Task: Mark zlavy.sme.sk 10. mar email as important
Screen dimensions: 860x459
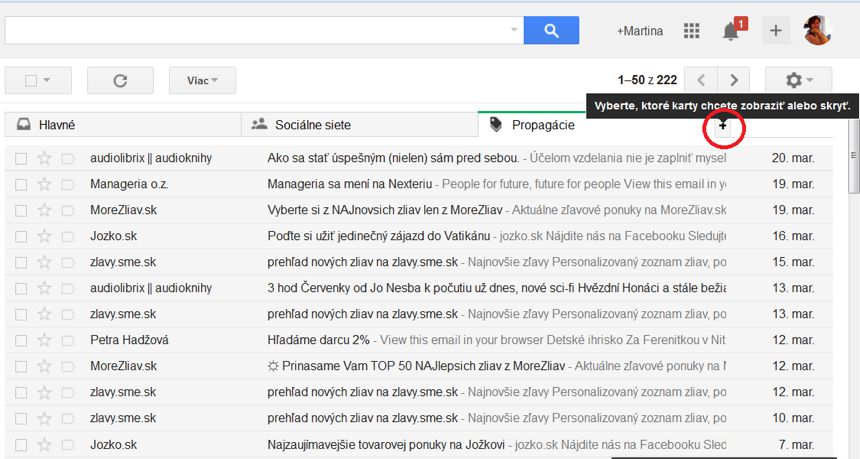Action: [67, 418]
